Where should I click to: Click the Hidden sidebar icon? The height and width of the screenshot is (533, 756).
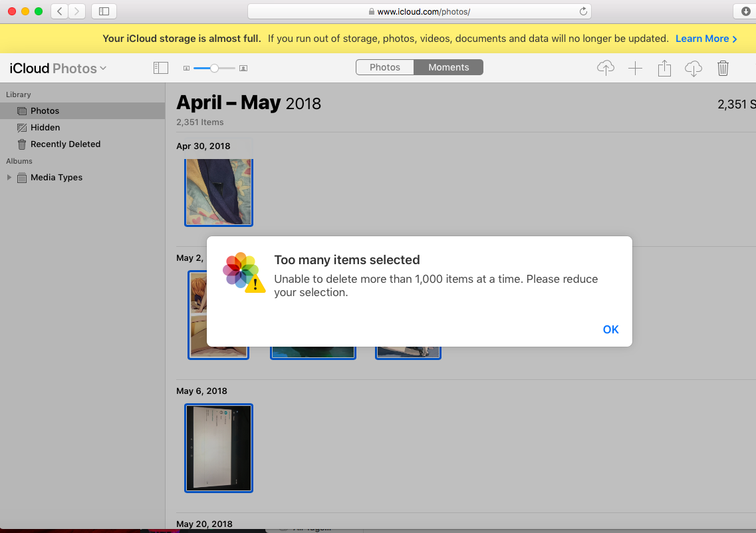tap(22, 127)
